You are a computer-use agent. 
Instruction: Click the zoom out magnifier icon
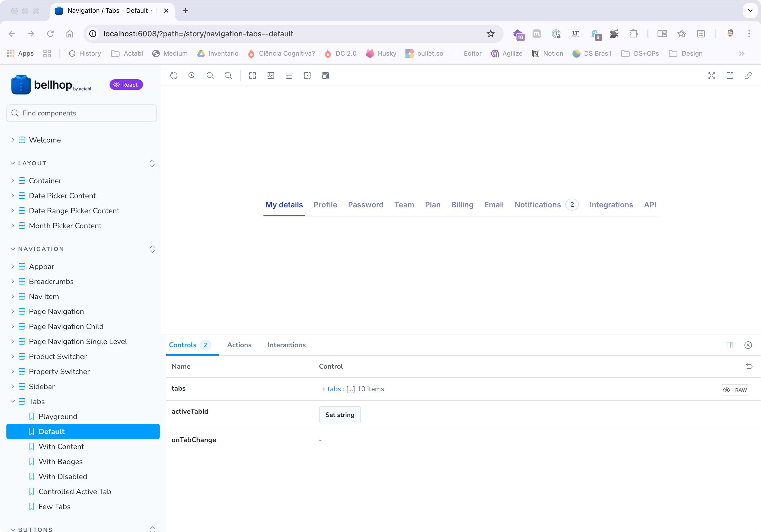pos(210,75)
